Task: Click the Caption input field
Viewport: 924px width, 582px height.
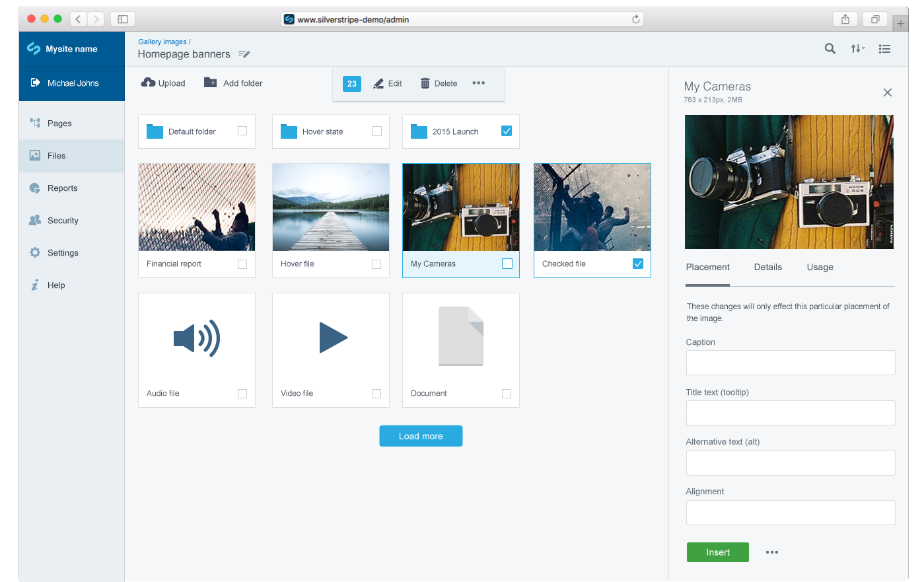Action: [x=791, y=363]
